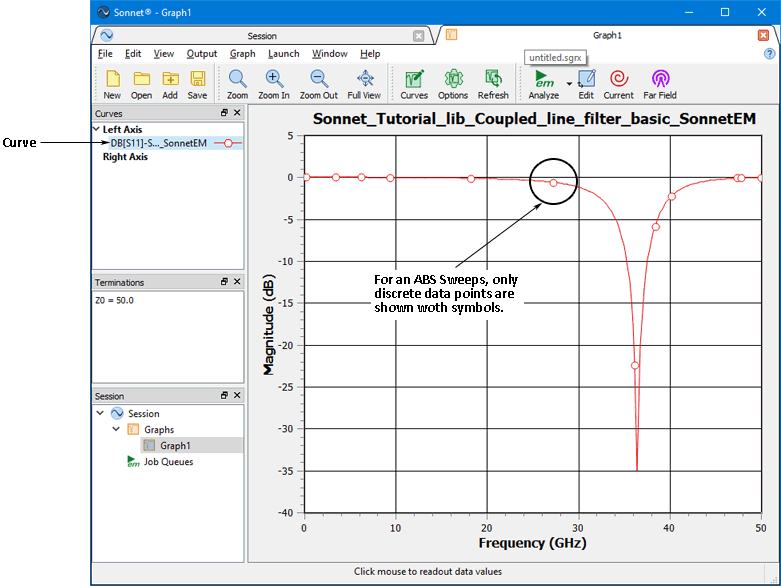The width and height of the screenshot is (781, 586).
Task: Close the Graph1 tab
Action: pos(763,35)
